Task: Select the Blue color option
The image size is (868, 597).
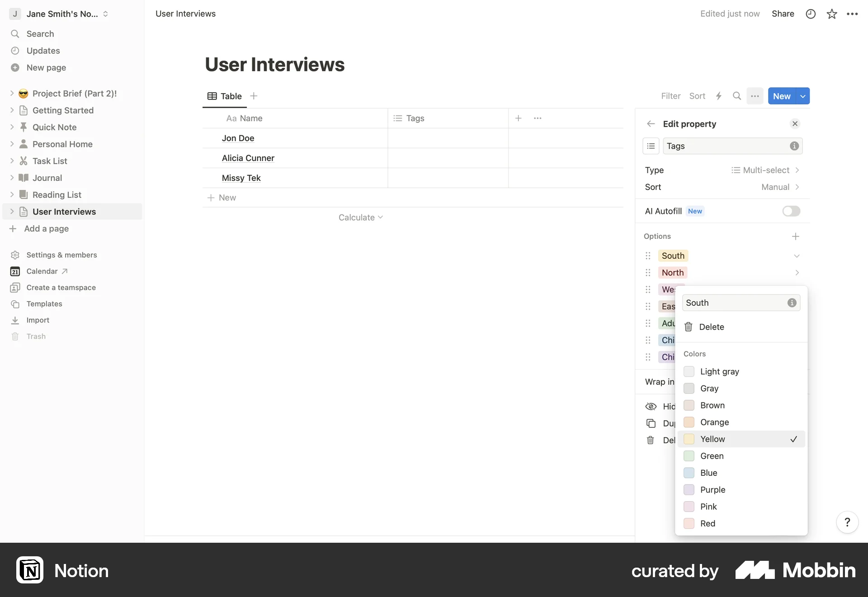Action: [708, 473]
